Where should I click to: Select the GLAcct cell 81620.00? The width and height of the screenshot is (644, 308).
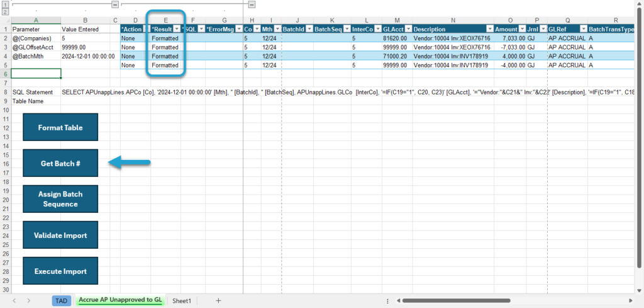point(397,38)
